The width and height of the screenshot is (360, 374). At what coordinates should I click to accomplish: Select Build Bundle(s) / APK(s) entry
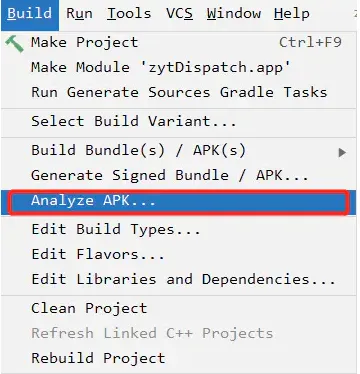180,150
